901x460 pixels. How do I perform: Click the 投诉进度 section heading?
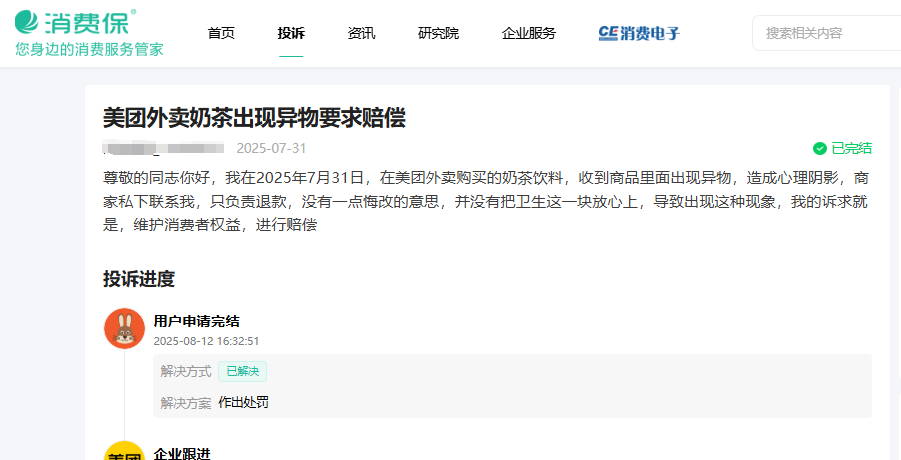tap(138, 279)
